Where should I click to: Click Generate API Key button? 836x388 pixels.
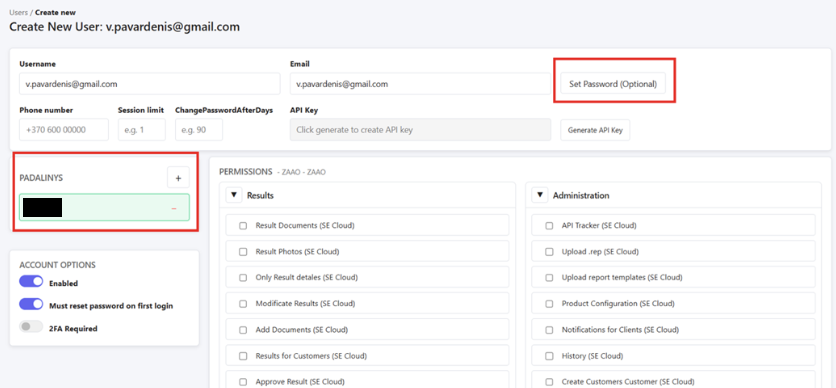[595, 130]
